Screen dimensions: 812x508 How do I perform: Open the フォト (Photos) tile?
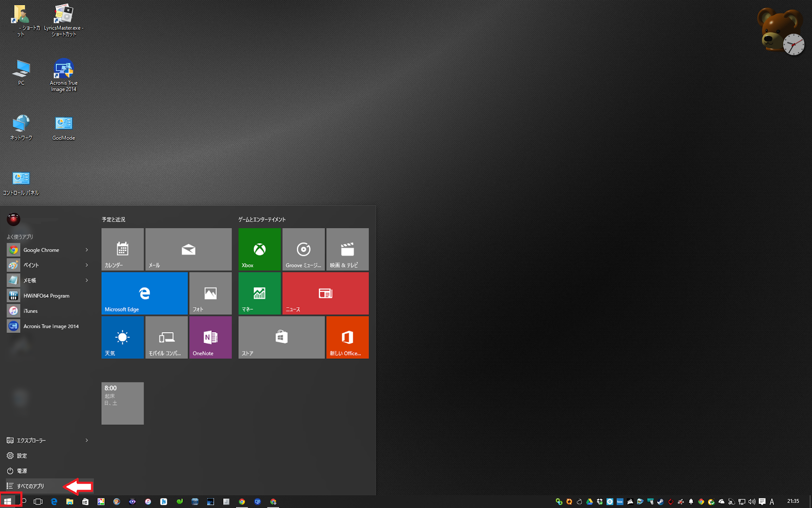[211, 293]
